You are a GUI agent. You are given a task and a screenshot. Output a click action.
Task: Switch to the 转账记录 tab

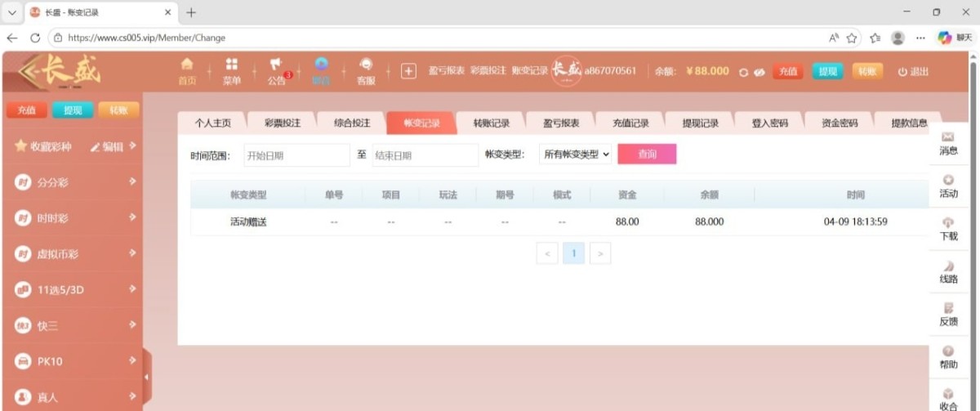coord(491,123)
